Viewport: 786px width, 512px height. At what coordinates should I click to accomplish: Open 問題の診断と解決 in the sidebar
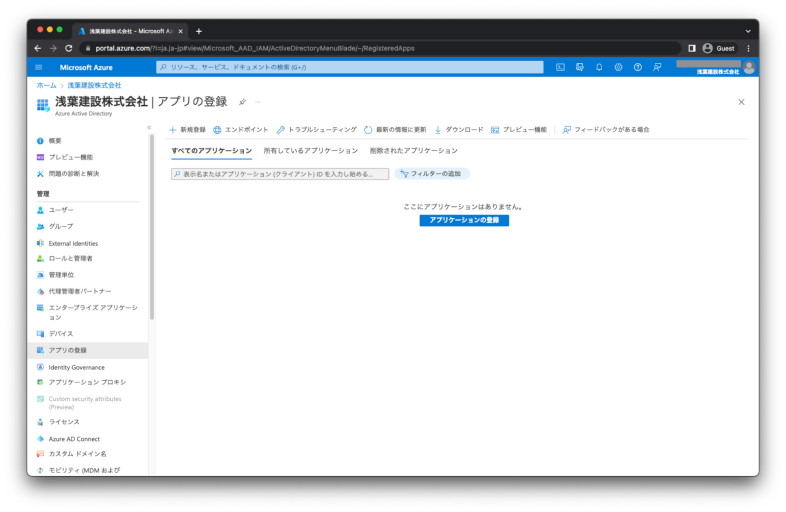[68, 174]
